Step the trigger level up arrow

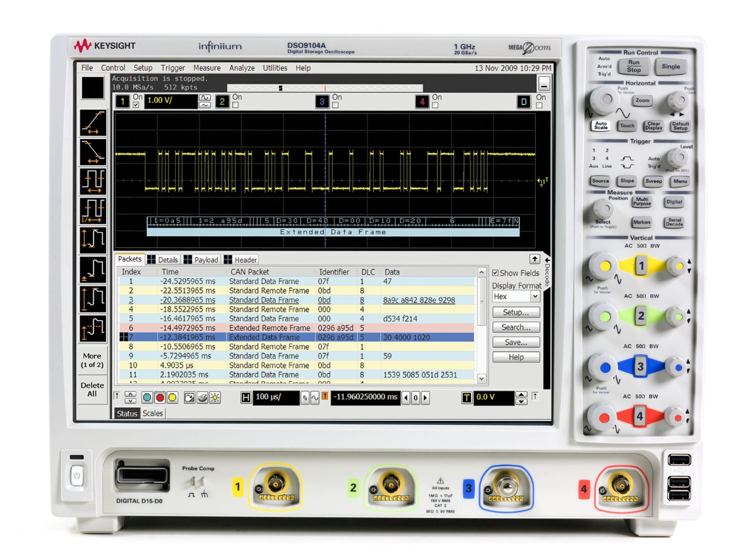click(521, 394)
